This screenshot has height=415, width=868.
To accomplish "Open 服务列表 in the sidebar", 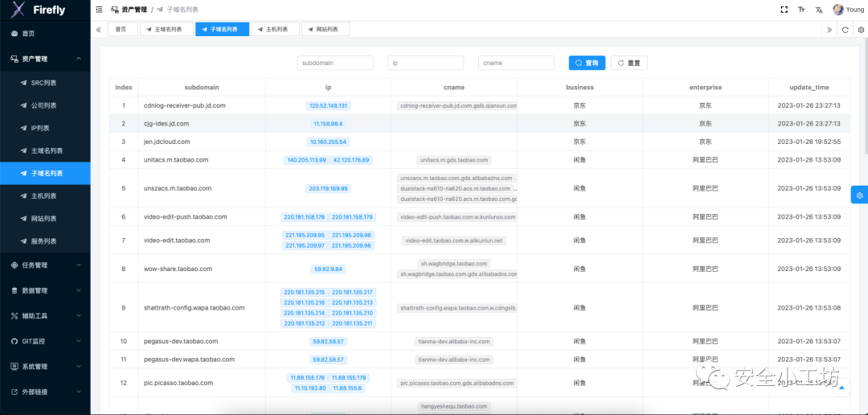I will [x=45, y=241].
